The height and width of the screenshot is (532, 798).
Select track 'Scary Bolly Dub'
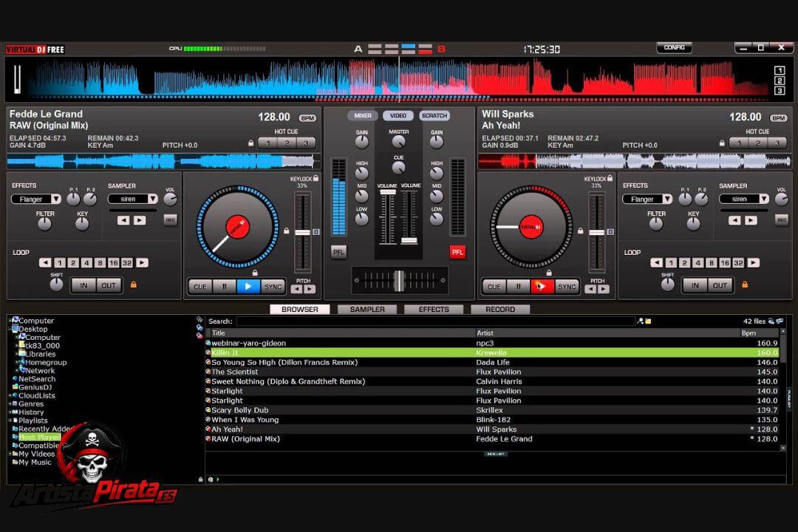click(493, 410)
